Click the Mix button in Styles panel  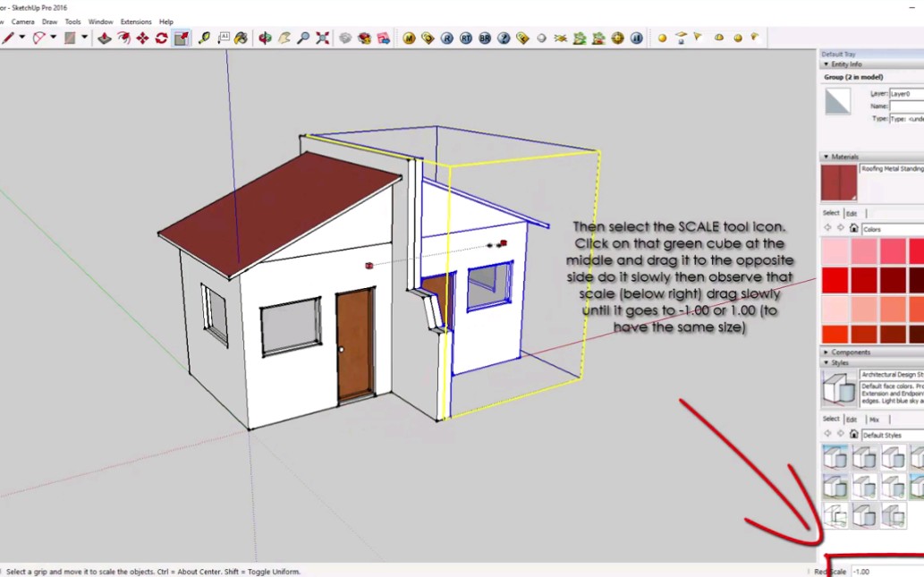pyautogui.click(x=874, y=419)
